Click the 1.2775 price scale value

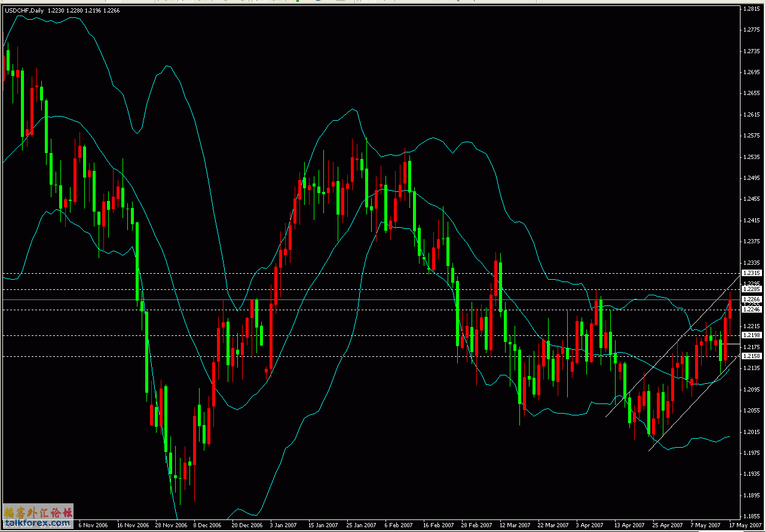click(751, 30)
